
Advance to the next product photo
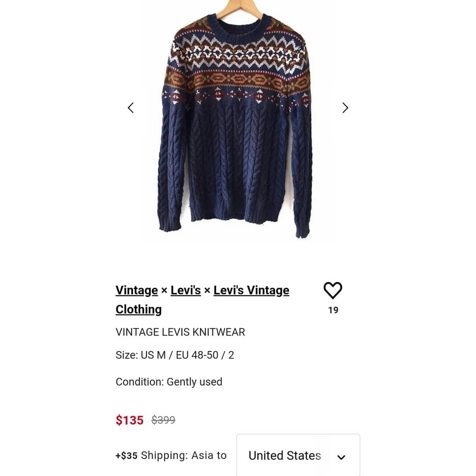(x=345, y=108)
